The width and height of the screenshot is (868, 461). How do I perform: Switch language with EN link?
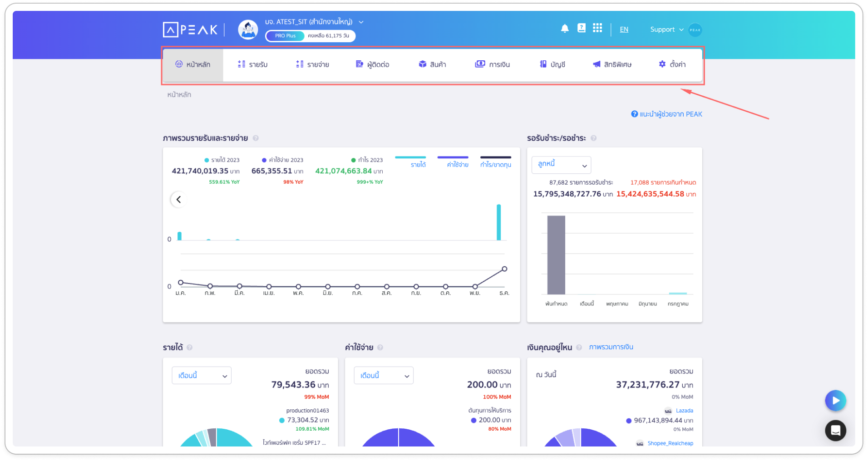coord(624,29)
